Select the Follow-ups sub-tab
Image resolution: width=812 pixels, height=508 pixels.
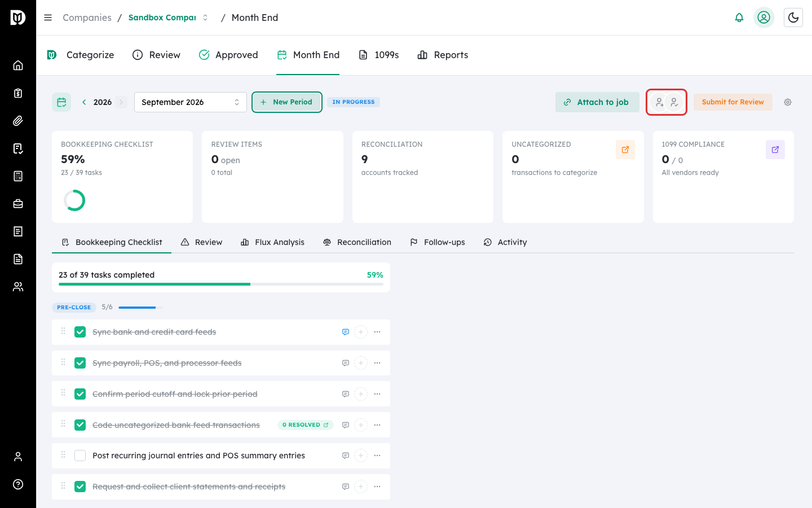[437, 242]
